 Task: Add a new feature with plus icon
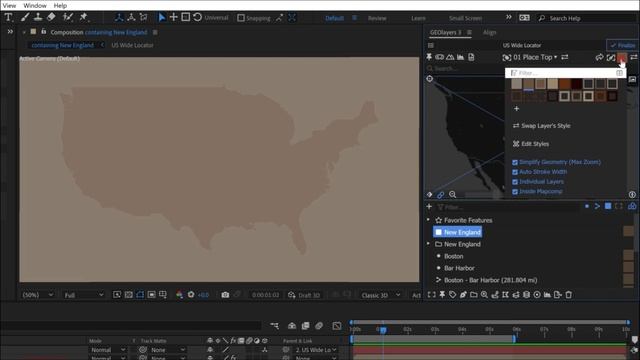pos(429,207)
